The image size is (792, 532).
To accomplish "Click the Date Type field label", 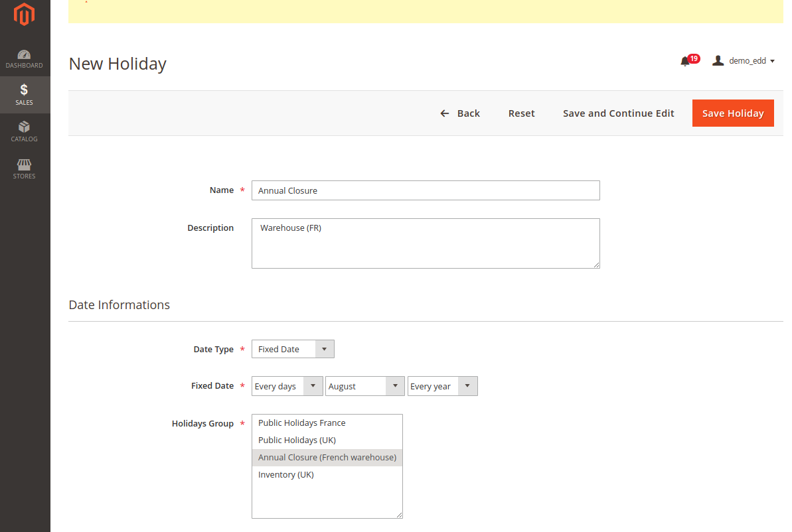I will (214, 350).
